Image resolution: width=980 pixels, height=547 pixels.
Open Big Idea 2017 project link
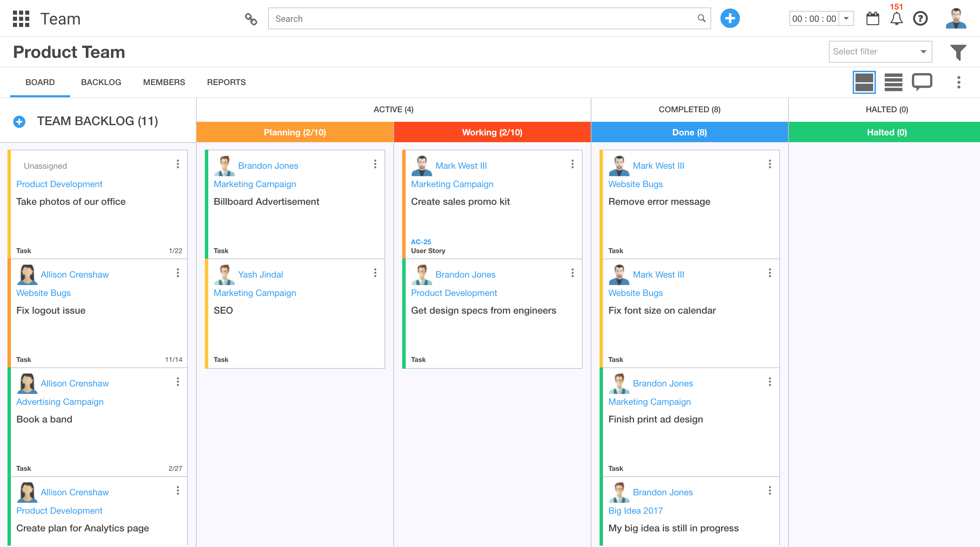[x=635, y=511]
